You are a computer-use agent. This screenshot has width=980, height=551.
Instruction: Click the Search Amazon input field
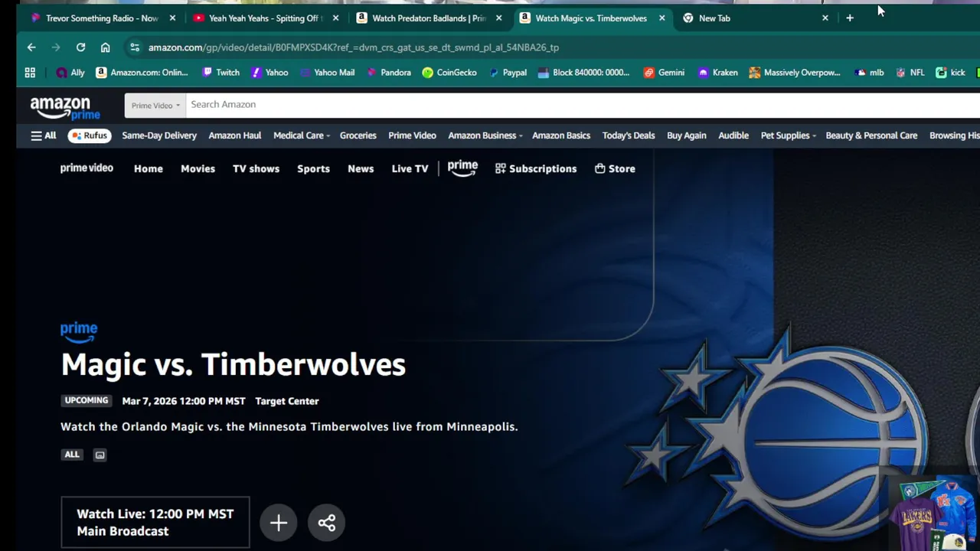click(x=583, y=105)
